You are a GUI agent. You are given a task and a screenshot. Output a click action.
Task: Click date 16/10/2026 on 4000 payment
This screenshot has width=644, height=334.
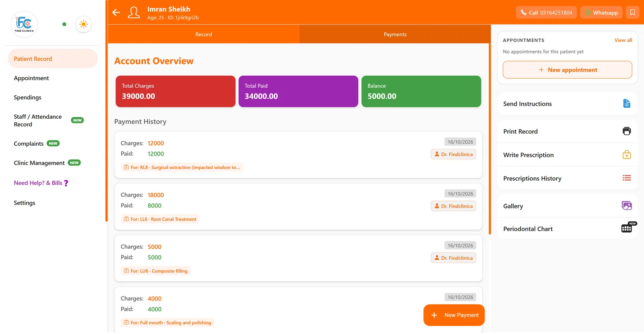pos(460,297)
